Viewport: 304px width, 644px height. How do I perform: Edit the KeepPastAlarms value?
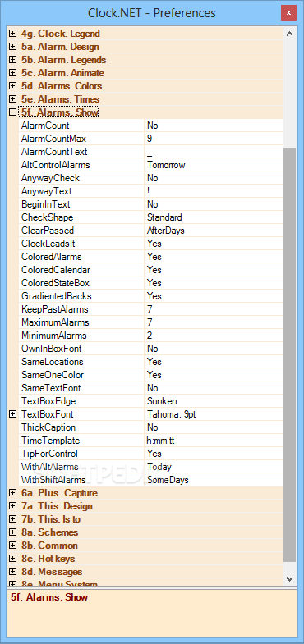214,309
